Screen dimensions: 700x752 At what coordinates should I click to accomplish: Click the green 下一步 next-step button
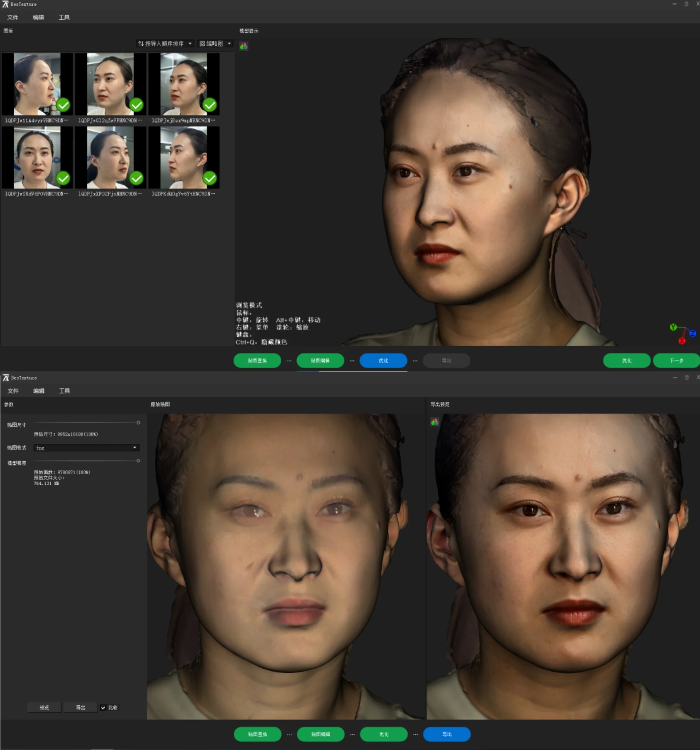coord(676,361)
